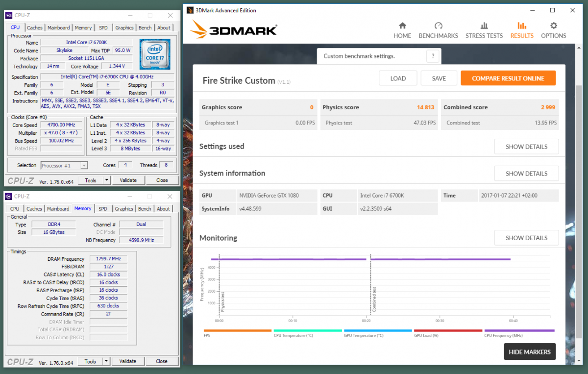588x374 pixels.
Task: Open STRESS TESTS in 3DMark
Action: point(484,30)
